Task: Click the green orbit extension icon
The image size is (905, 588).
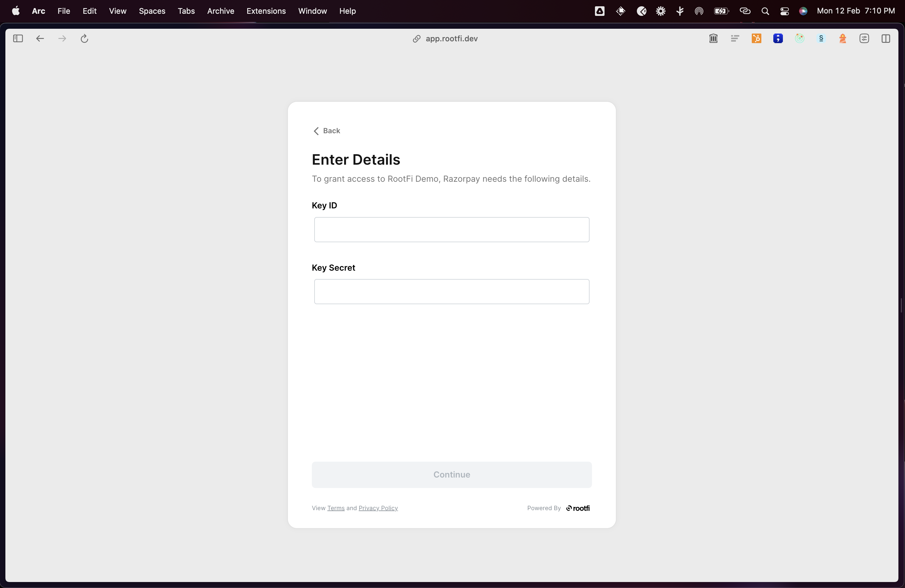Action: pos(800,38)
